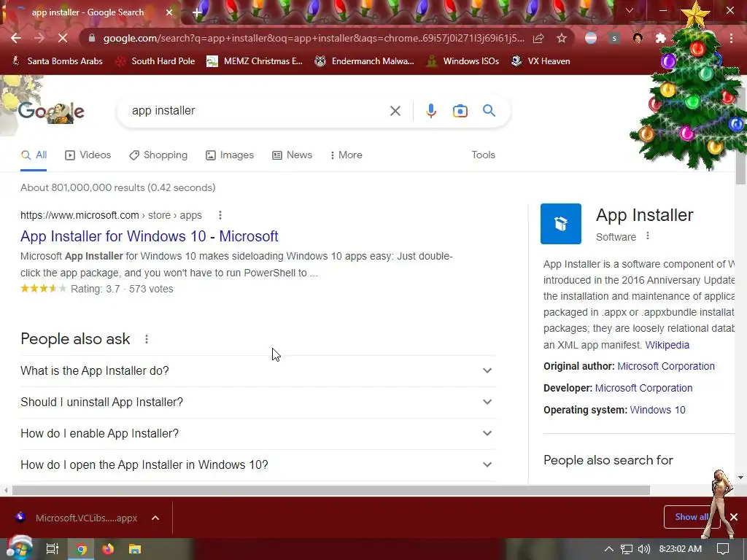Click the taskbar clock showing 8:23:02 AM

pyautogui.click(x=681, y=549)
